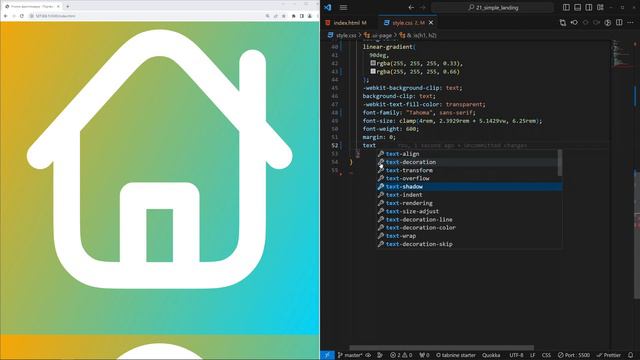Bookmark the page with the star icon
Image resolution: width=640 pixels, height=360 pixels.
point(284,16)
